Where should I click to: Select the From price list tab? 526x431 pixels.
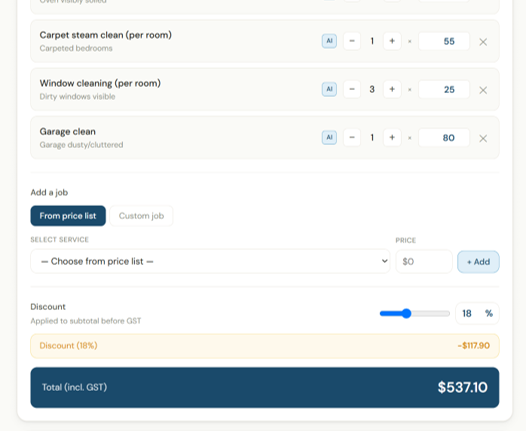(x=68, y=216)
